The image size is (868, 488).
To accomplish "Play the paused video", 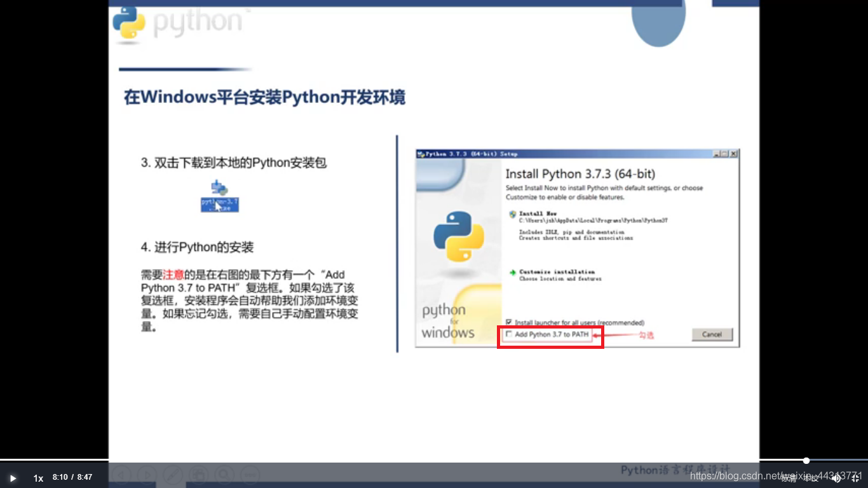I will click(x=12, y=478).
